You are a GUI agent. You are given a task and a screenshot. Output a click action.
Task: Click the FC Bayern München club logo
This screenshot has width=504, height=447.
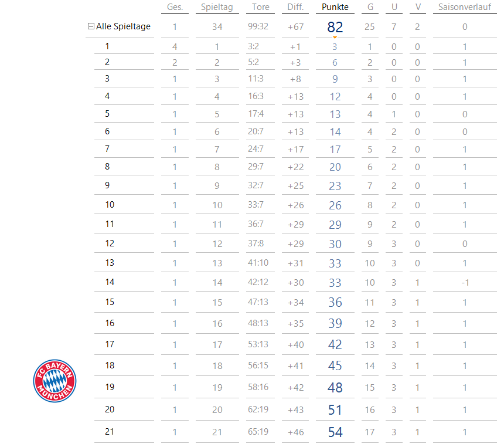click(55, 381)
